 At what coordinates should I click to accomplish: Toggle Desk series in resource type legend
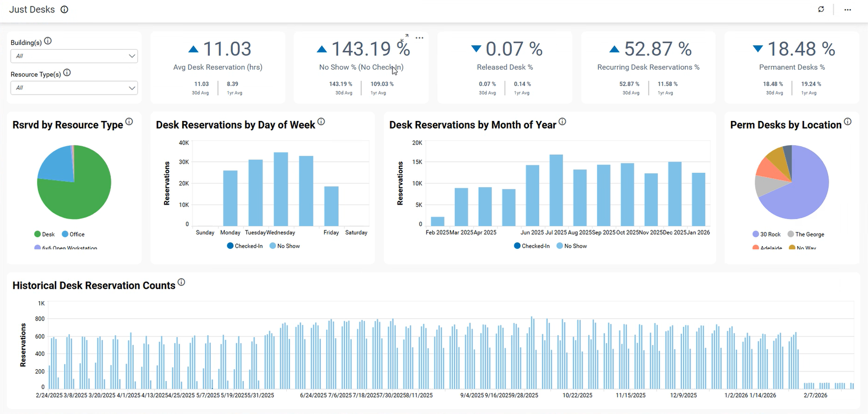pos(44,234)
